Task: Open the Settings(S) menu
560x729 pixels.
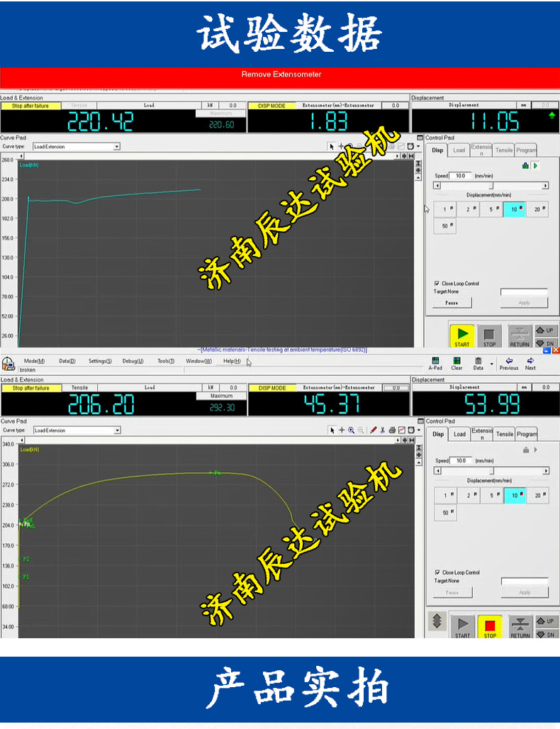Action: click(x=100, y=361)
